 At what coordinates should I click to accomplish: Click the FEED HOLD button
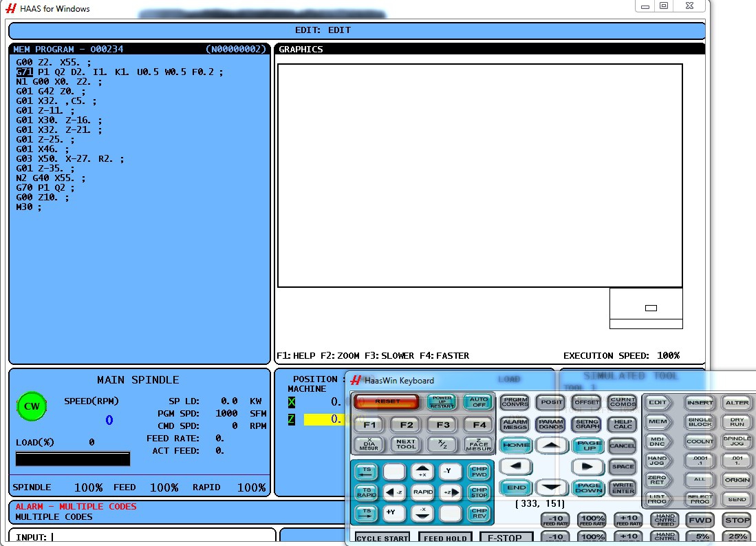[x=446, y=538]
